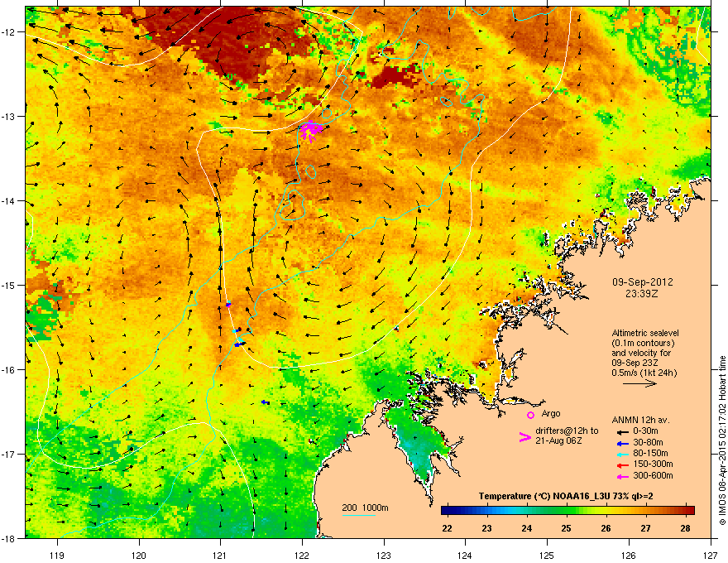Image resolution: width=728 pixels, height=563 pixels.
Task: Click the 'Argo' legend label
Action: tap(551, 413)
